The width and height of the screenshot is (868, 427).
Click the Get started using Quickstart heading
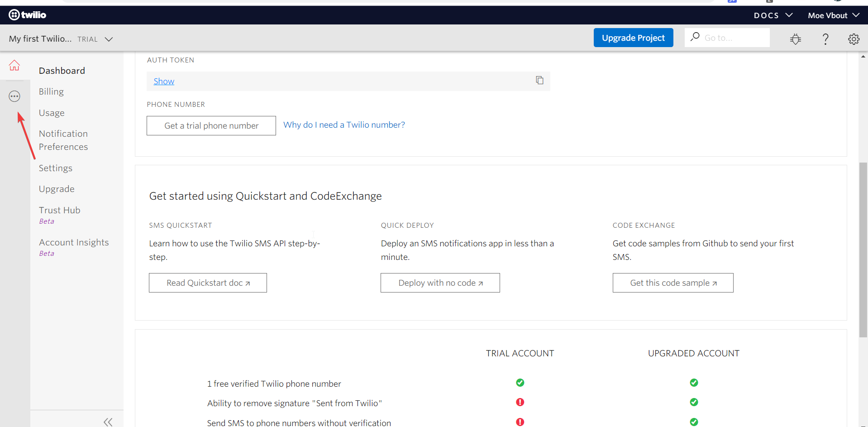266,196
